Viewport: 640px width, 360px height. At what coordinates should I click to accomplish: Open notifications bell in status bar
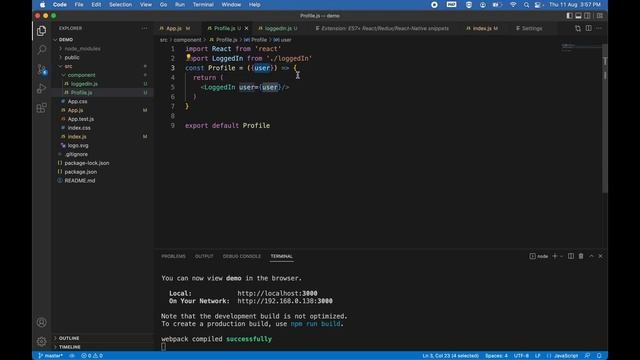tap(599, 356)
